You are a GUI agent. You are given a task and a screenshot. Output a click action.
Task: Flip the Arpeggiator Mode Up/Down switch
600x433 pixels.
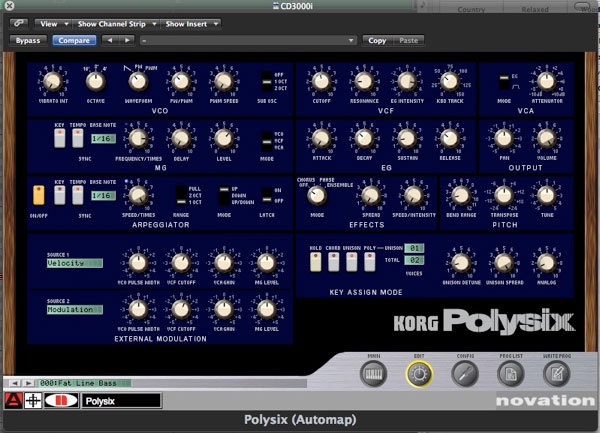tap(224, 195)
